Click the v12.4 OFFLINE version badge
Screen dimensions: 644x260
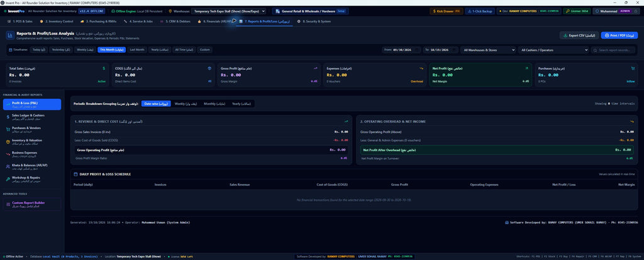[x=91, y=11]
